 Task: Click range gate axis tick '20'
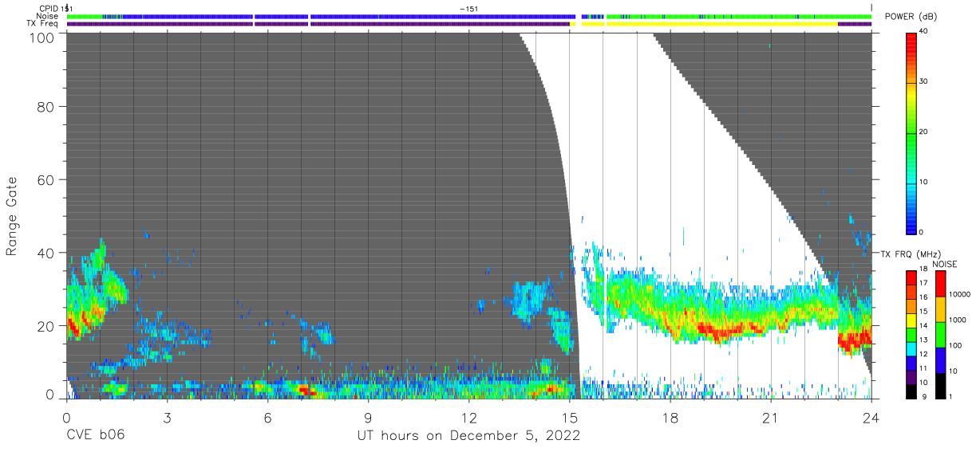click(x=46, y=326)
